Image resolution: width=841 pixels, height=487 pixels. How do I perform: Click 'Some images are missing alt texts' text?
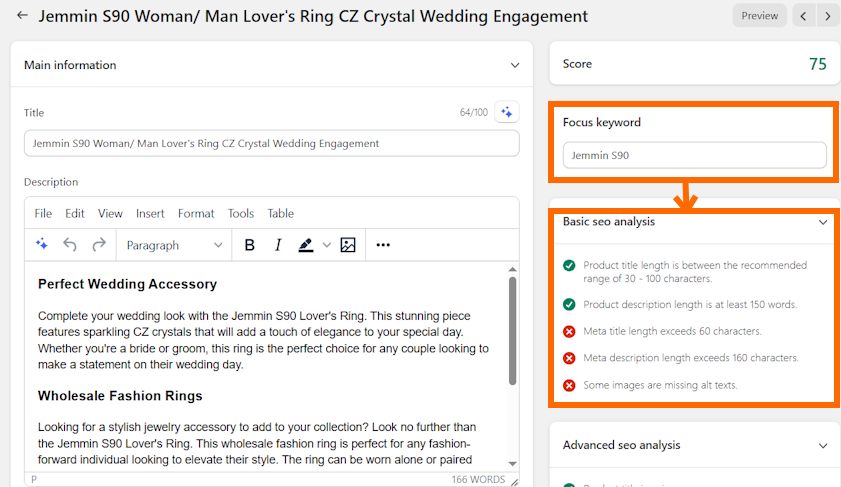tap(660, 385)
